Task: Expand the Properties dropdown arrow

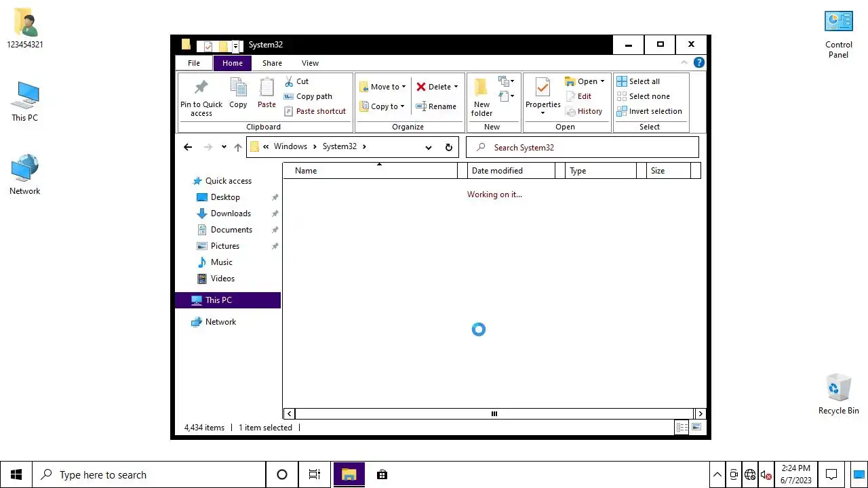Action: coord(543,113)
